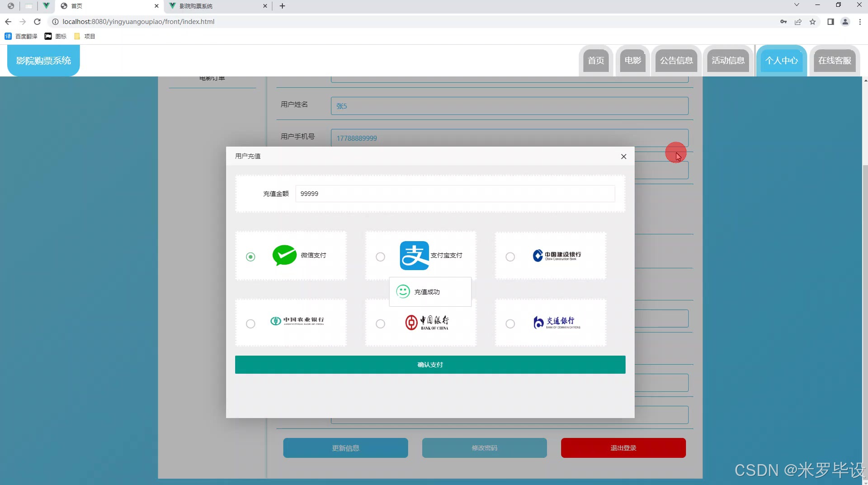Select the Alipay radio button
The image size is (868, 485).
[380, 257]
